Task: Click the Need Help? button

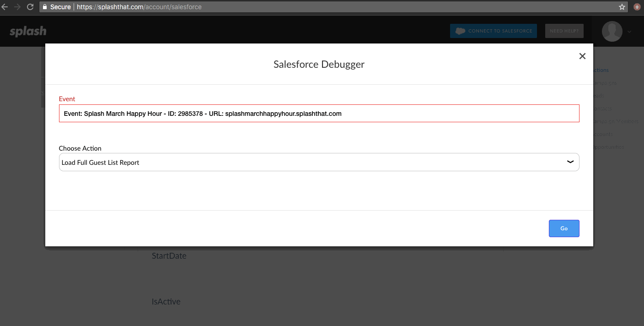Action: click(x=564, y=31)
